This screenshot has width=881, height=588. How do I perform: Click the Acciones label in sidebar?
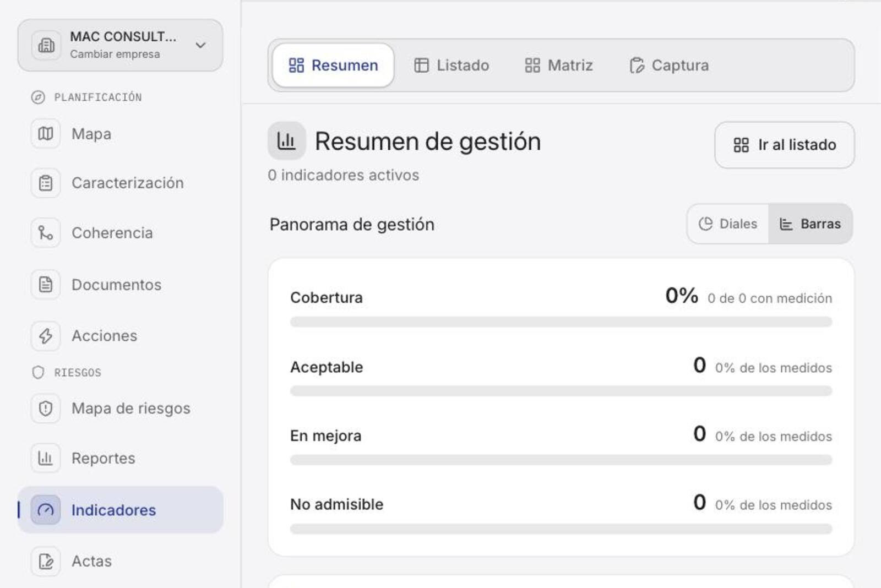click(x=105, y=336)
